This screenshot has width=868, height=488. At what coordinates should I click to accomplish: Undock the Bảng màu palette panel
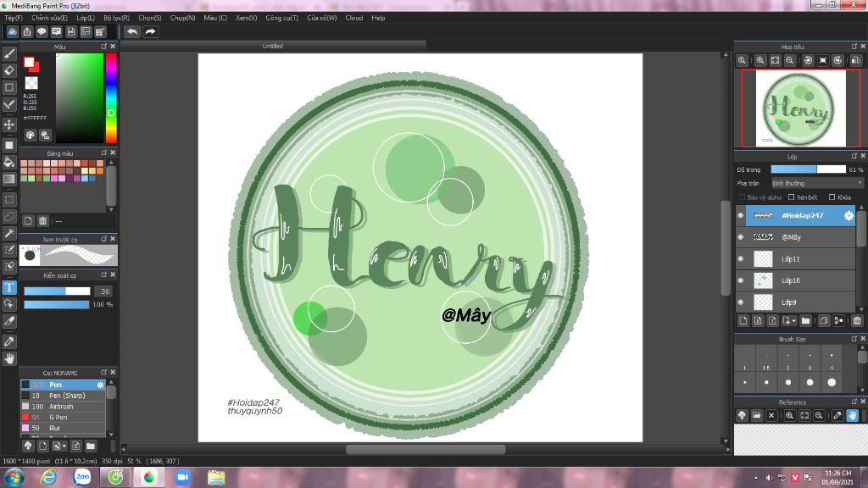point(104,152)
